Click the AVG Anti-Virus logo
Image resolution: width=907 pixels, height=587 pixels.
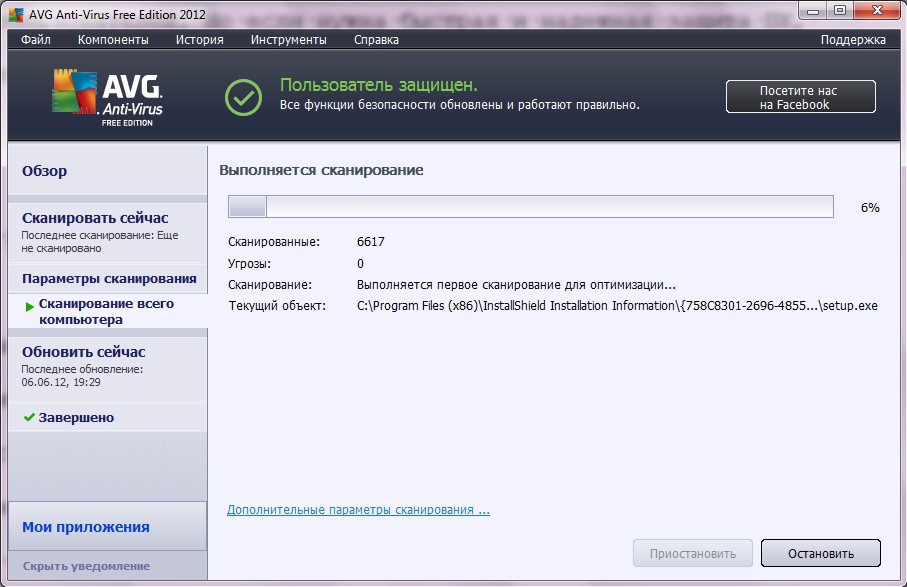[x=106, y=97]
